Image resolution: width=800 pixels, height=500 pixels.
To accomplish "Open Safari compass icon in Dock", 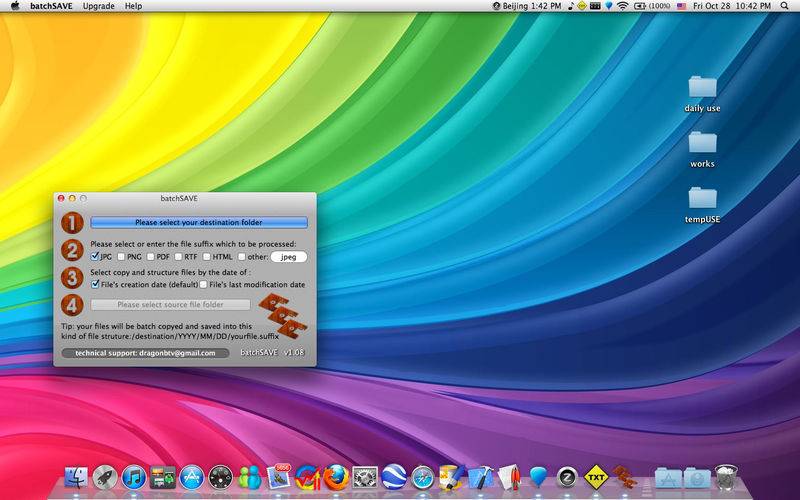I will click(x=423, y=478).
